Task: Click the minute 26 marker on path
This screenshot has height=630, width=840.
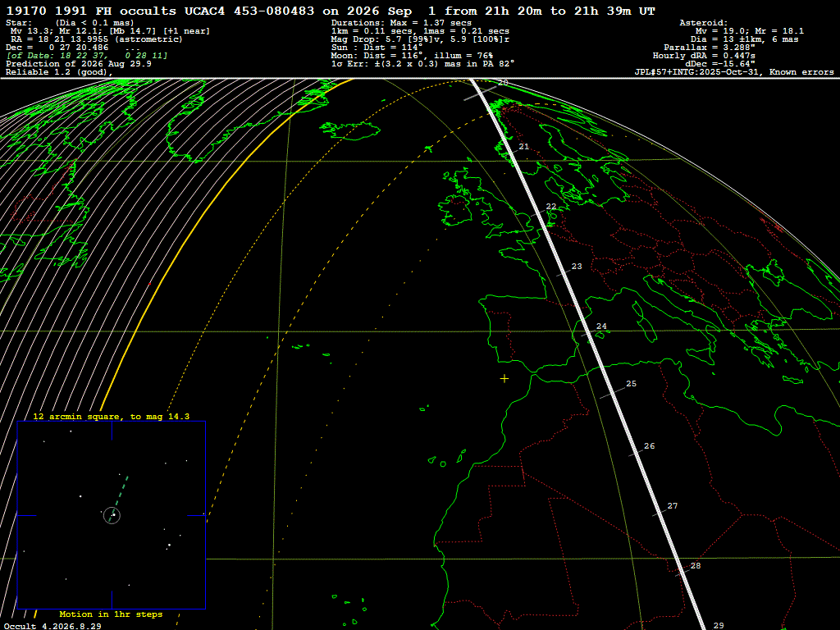Action: [x=650, y=445]
